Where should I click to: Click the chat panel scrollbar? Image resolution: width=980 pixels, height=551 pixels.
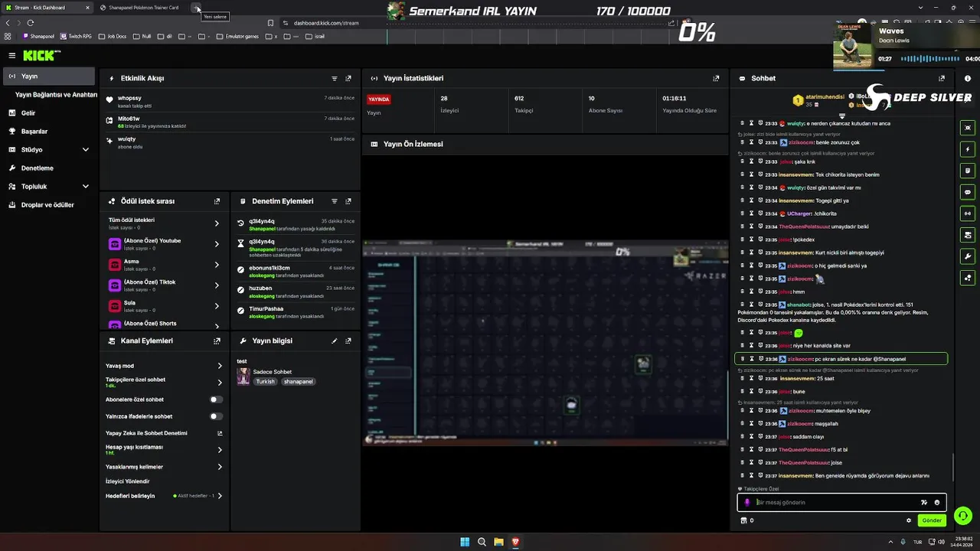click(953, 466)
